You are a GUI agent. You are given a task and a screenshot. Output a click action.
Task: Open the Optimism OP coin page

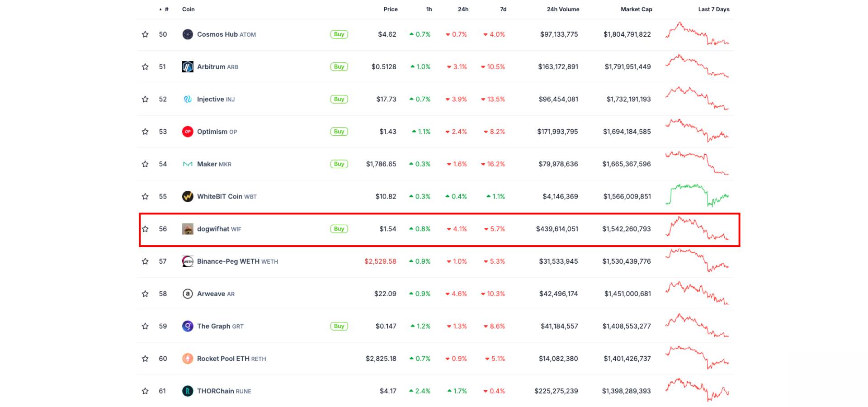click(x=217, y=132)
